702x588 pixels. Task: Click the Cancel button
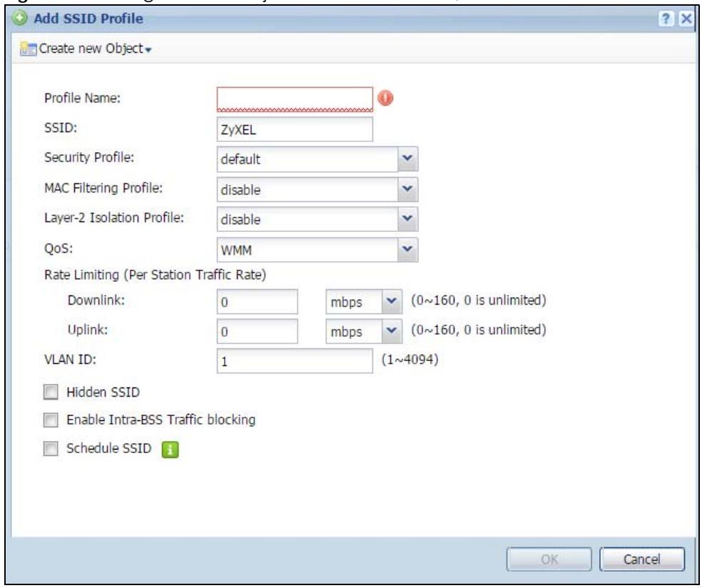642,559
